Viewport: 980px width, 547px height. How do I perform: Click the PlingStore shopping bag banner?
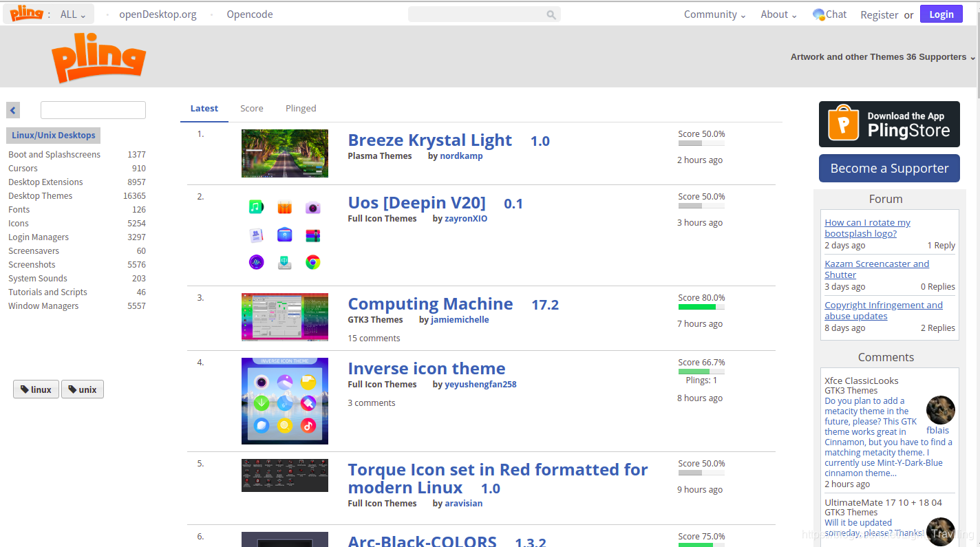(889, 125)
